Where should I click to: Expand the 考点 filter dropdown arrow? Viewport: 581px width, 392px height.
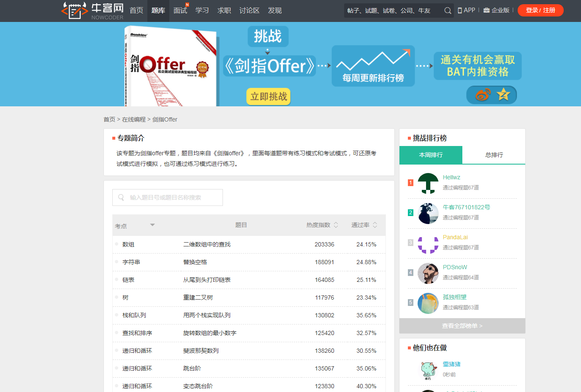pyautogui.click(x=152, y=225)
